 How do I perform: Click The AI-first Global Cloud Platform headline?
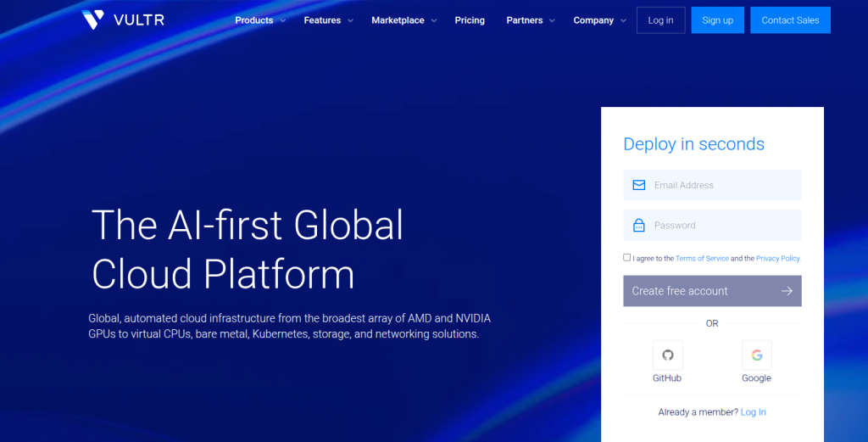[x=248, y=249]
